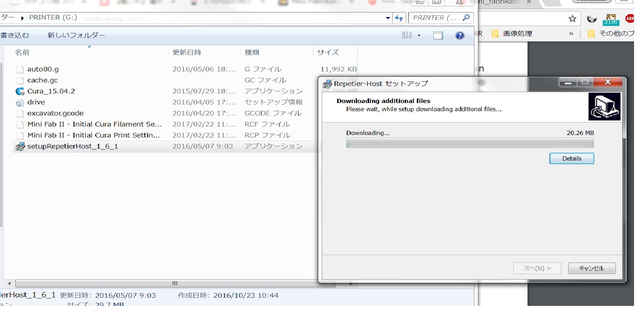This screenshot has width=644, height=313.
Task: Click the auto00.g file icon
Action: [20, 70]
